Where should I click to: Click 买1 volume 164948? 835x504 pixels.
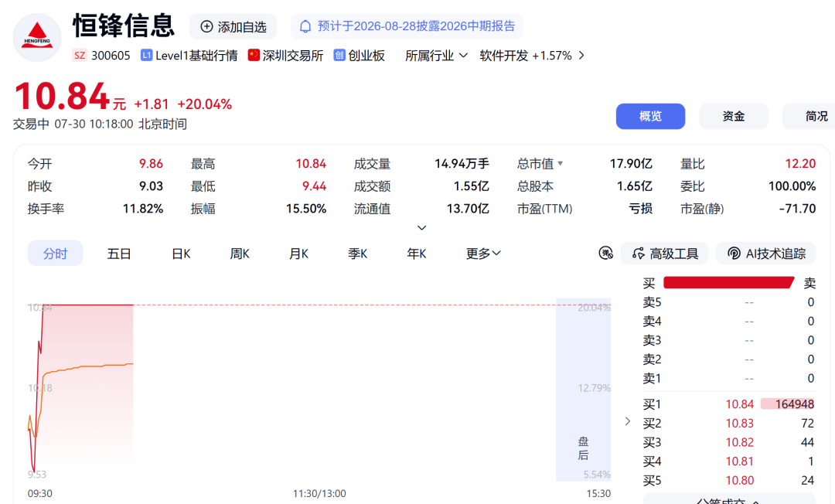[x=788, y=404]
